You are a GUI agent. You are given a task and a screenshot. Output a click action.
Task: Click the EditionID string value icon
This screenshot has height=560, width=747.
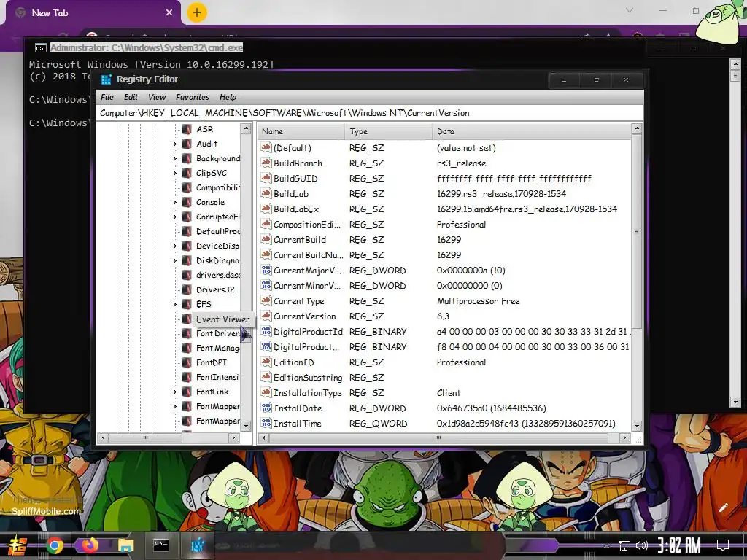[266, 362]
